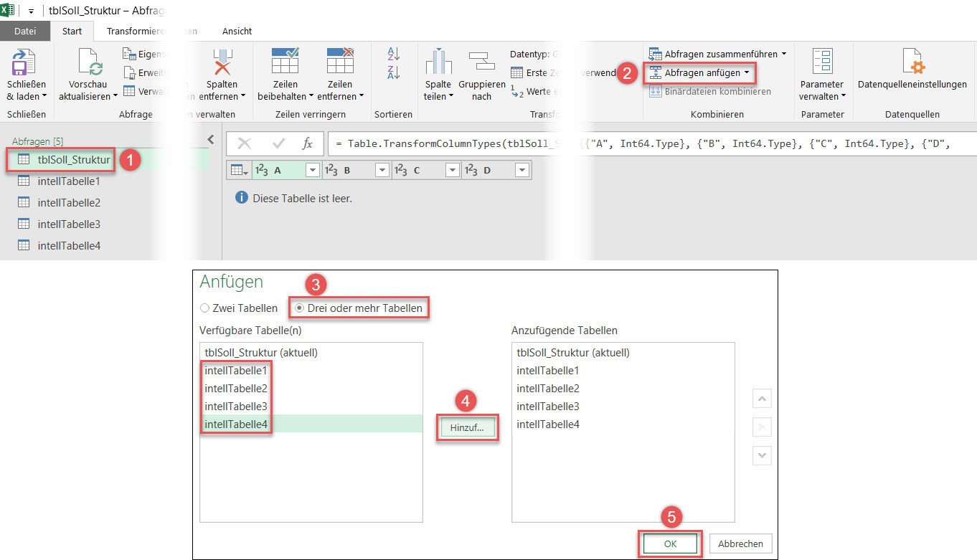
Task: Confirm the formula with the checkmark icon
Action: [278, 143]
